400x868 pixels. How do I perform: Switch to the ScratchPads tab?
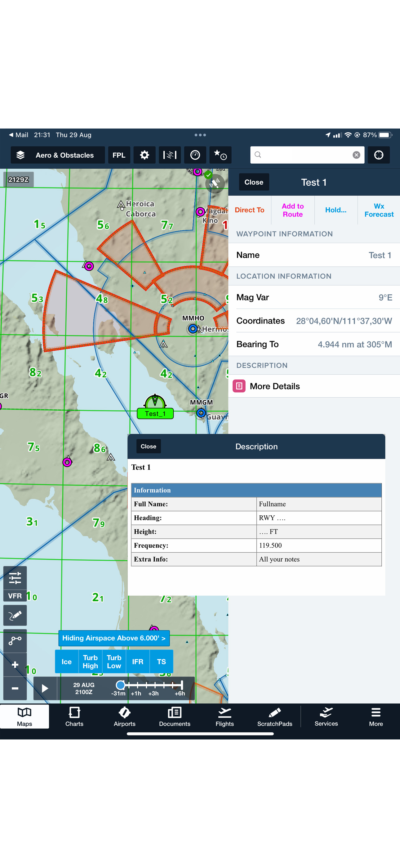tap(275, 717)
